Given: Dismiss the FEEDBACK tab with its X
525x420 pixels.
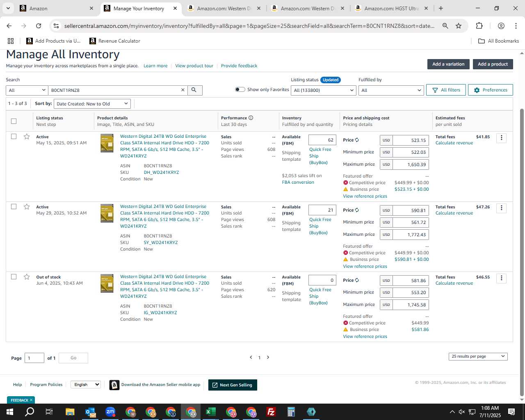Looking at the screenshot, I should (x=31, y=400).
